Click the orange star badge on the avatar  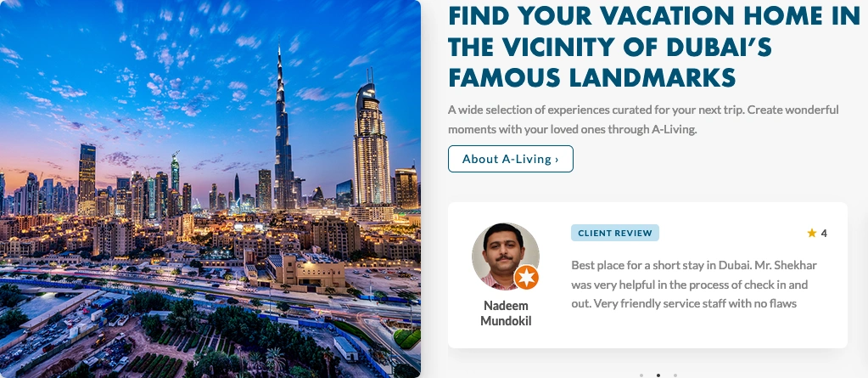tap(526, 277)
